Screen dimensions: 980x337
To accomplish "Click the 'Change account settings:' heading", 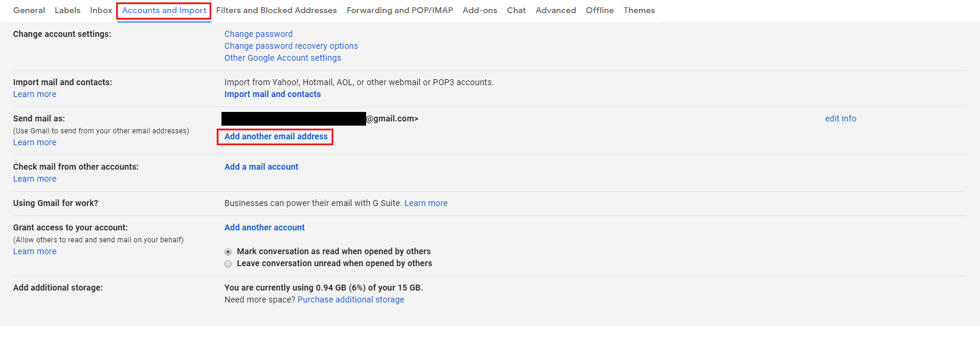I will tap(62, 34).
